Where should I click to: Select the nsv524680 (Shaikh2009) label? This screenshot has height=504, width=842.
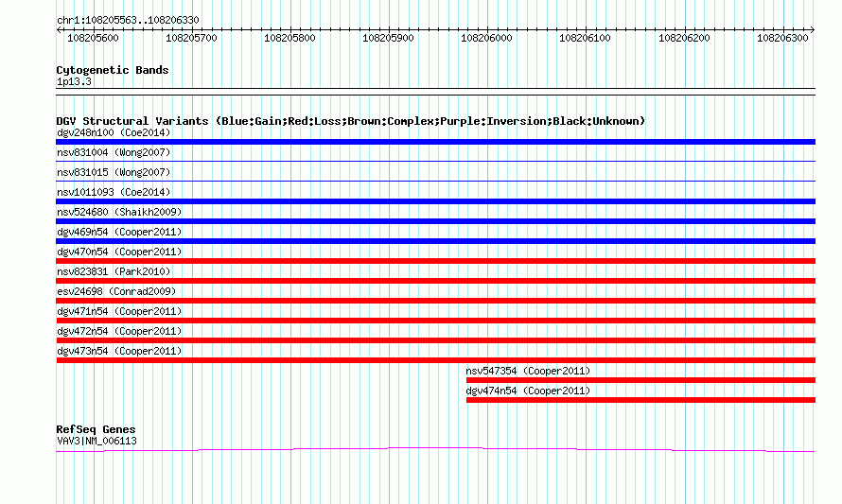click(x=119, y=212)
